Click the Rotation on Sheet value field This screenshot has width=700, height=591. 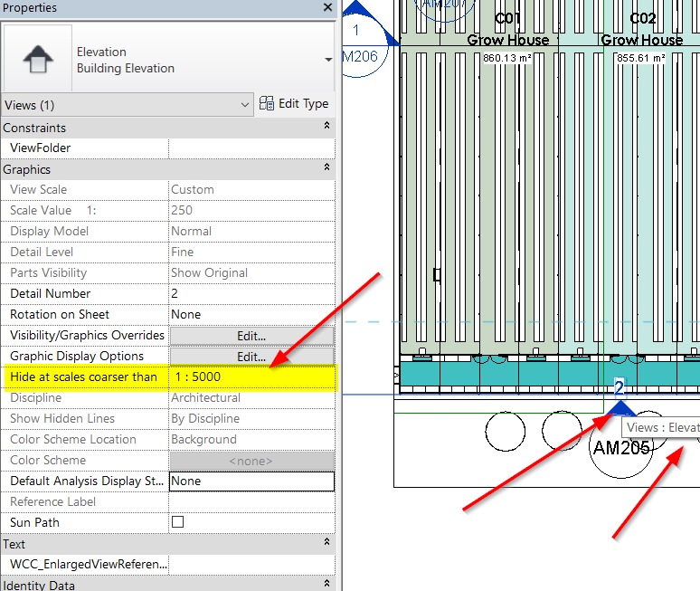point(251,315)
